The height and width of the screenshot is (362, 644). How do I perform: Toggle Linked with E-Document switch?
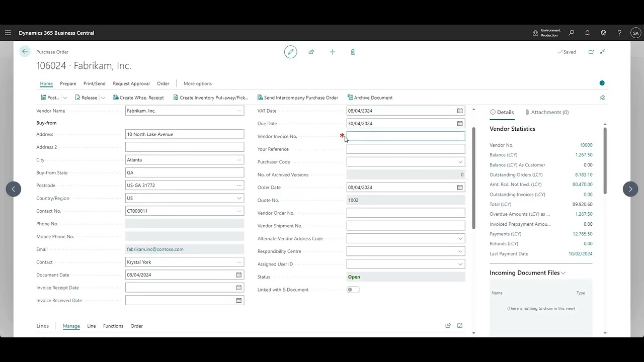[x=353, y=290]
